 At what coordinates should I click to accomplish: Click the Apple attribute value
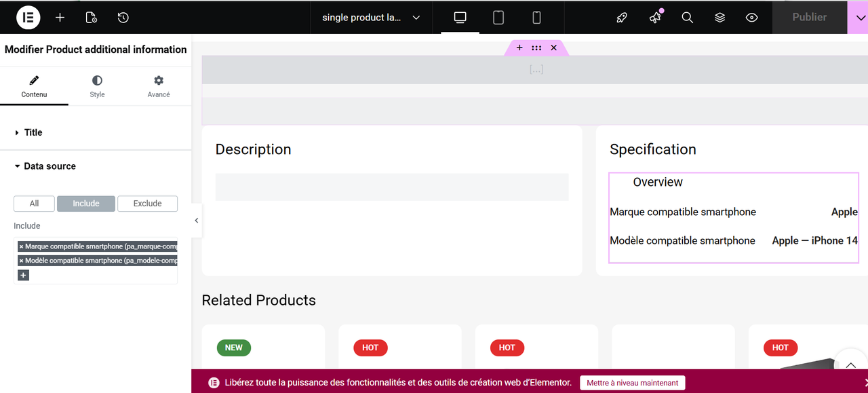pos(844,212)
